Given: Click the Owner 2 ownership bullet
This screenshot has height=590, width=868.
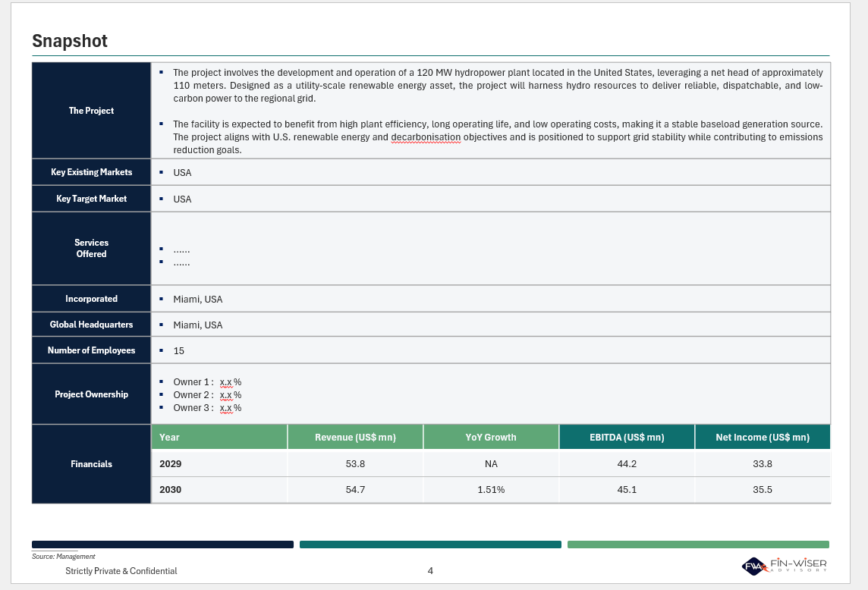Looking at the screenshot, I should 206,395.
